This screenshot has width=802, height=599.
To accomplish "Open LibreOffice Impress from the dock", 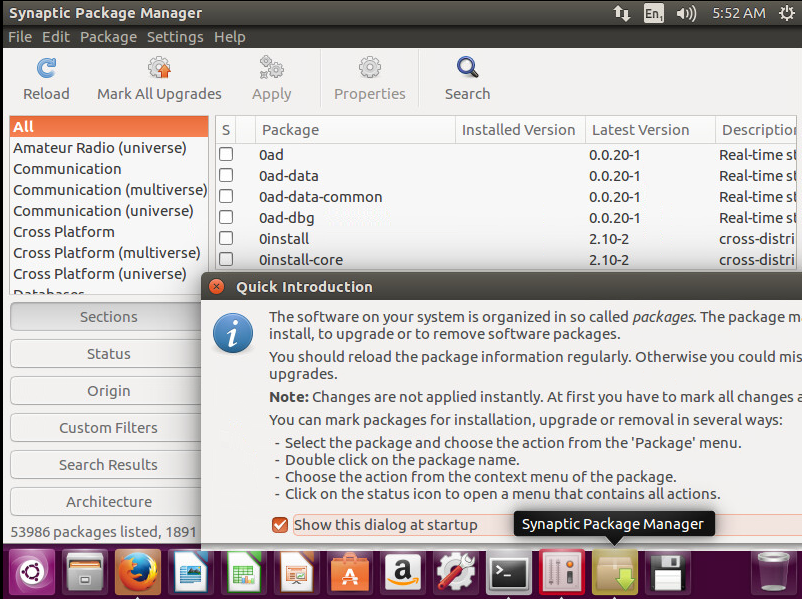I will [297, 572].
